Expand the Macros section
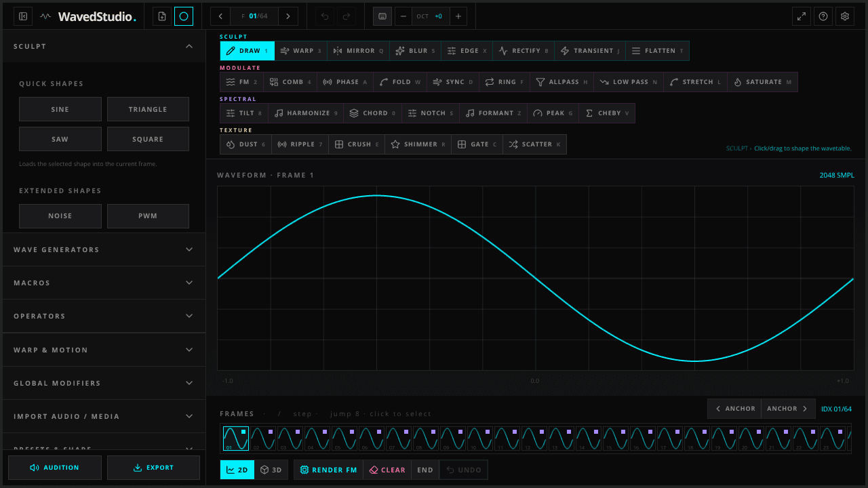Image resolution: width=868 pixels, height=488 pixels. 104,283
